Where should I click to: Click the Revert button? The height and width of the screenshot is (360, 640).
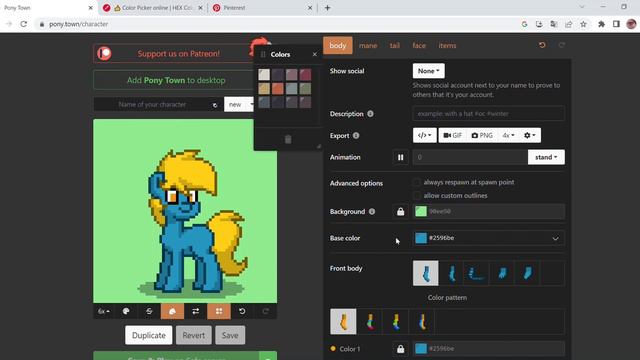193,335
